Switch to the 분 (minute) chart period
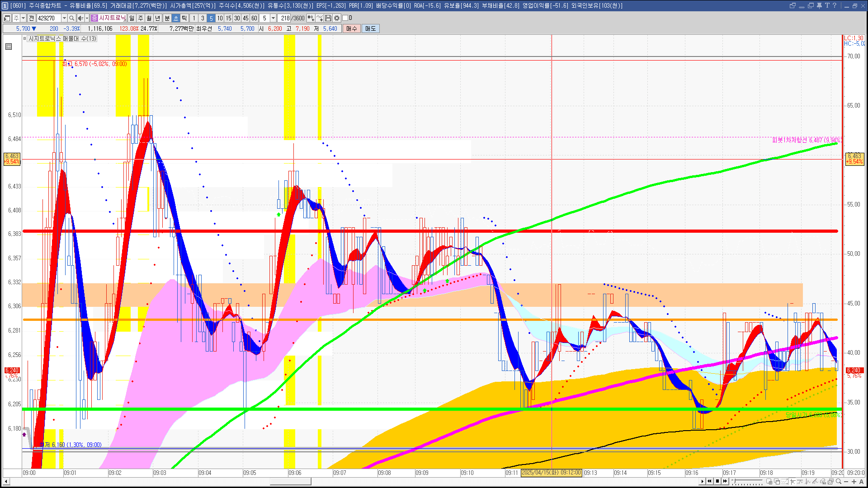 tap(167, 18)
